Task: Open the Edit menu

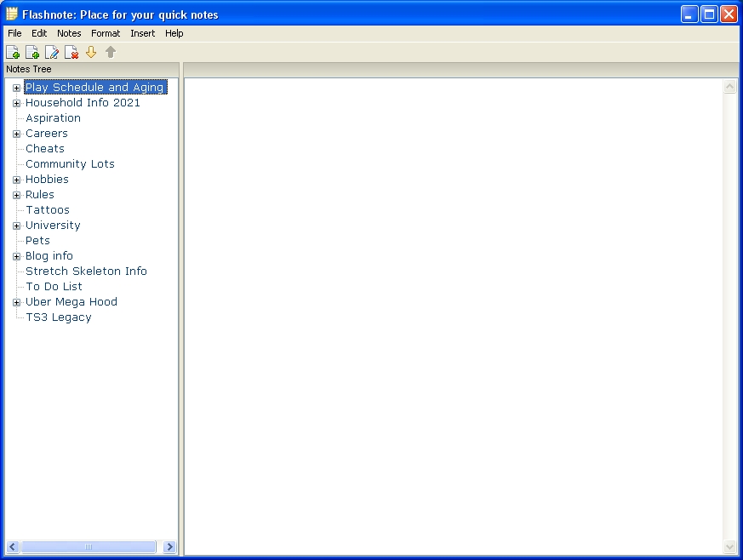Action: point(39,33)
